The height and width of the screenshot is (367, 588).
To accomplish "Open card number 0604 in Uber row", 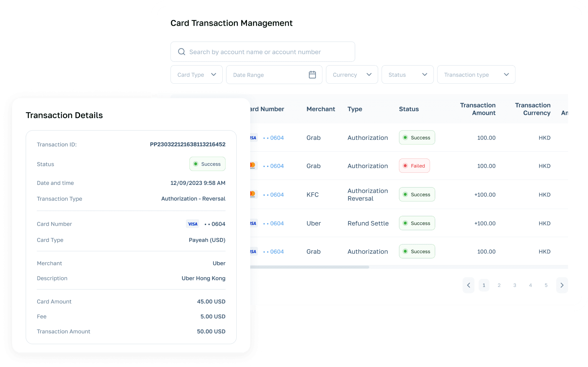I will click(273, 223).
